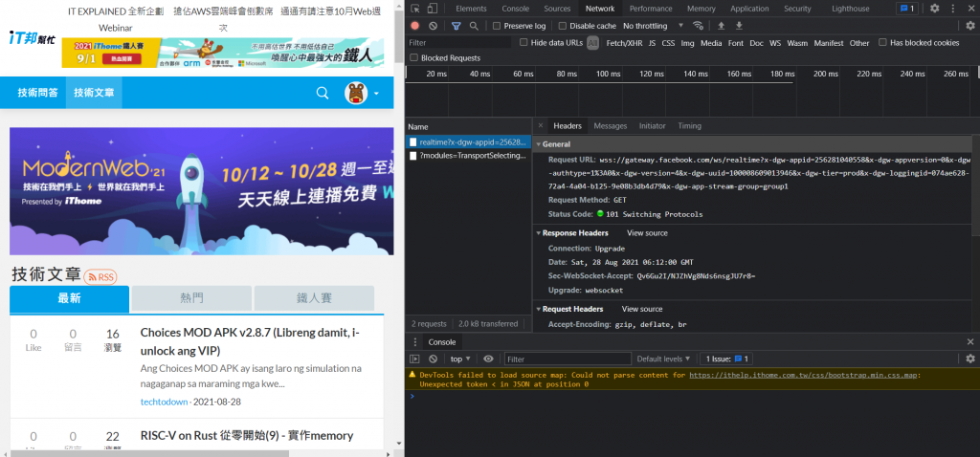Open the Choices MOD APK article
The height and width of the screenshot is (457, 980).
click(250, 341)
